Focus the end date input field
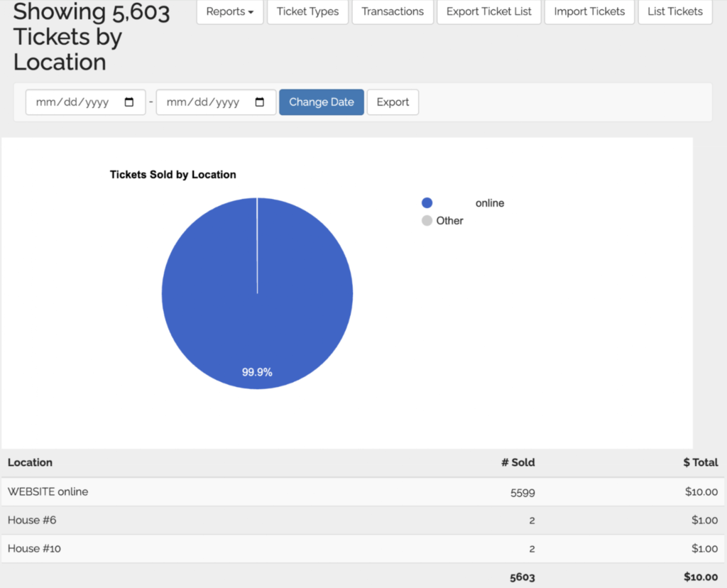Image resolution: width=727 pixels, height=588 pixels. [203, 102]
